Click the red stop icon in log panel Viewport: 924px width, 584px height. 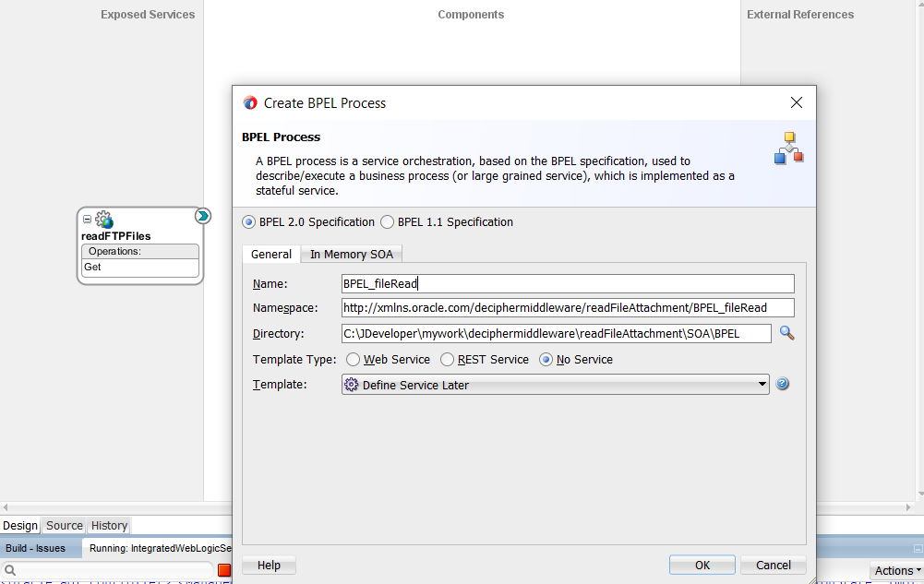[x=223, y=570]
